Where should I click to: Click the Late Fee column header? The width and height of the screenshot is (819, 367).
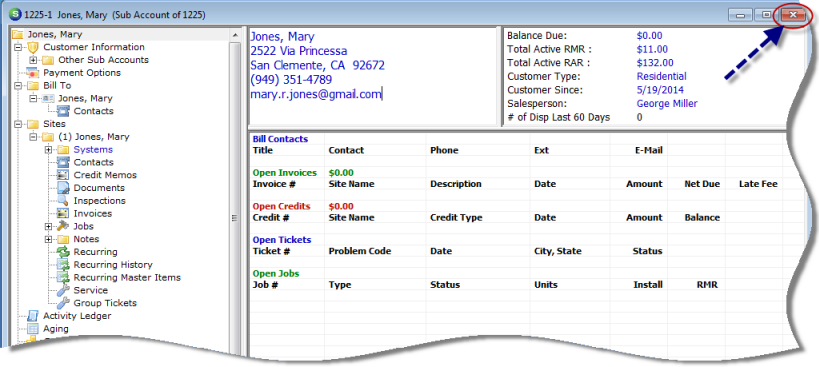tap(758, 184)
